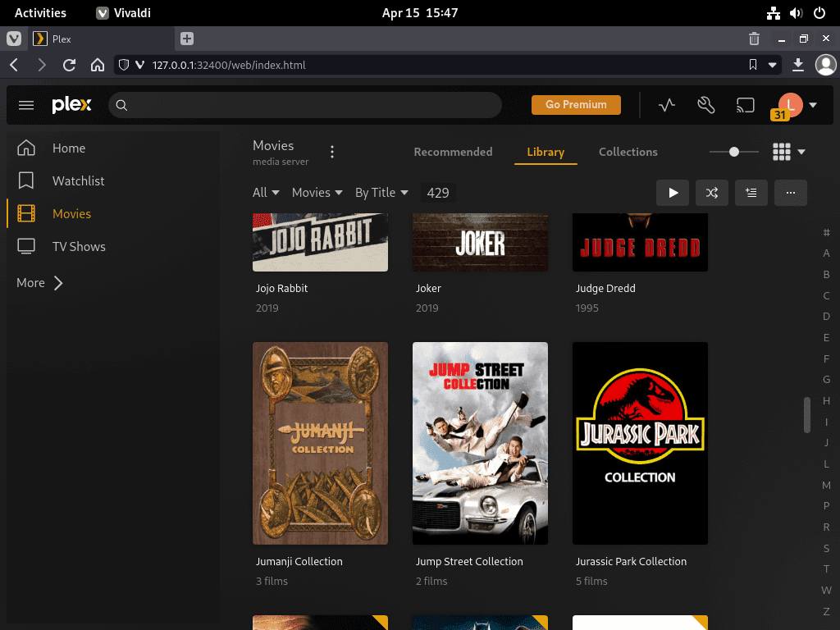Open the site info shield icon
840x630 pixels.
[x=124, y=65]
